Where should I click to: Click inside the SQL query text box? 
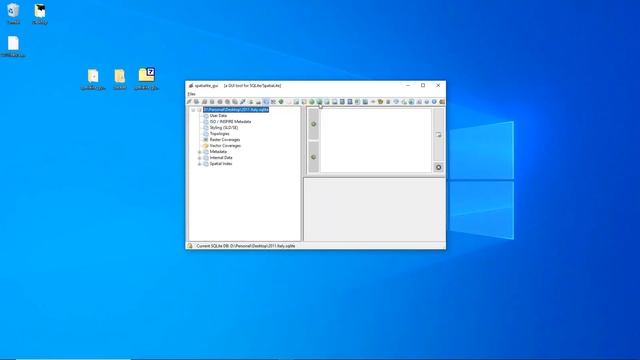(x=376, y=140)
